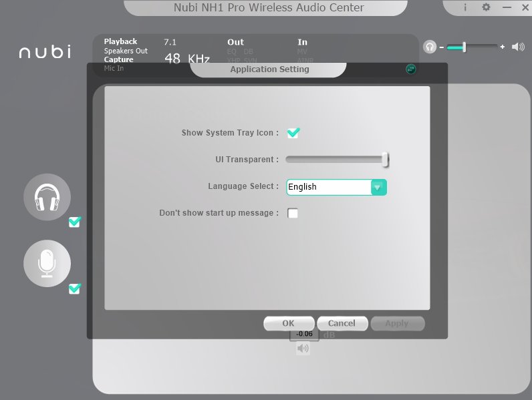
Task: Confirm settings with OK button
Action: pyautogui.click(x=289, y=323)
